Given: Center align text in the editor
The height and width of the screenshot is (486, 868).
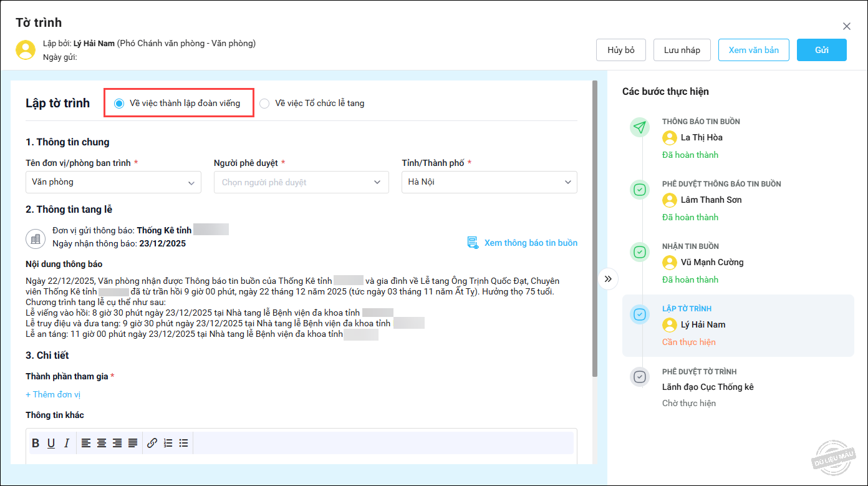Looking at the screenshot, I should [x=101, y=443].
